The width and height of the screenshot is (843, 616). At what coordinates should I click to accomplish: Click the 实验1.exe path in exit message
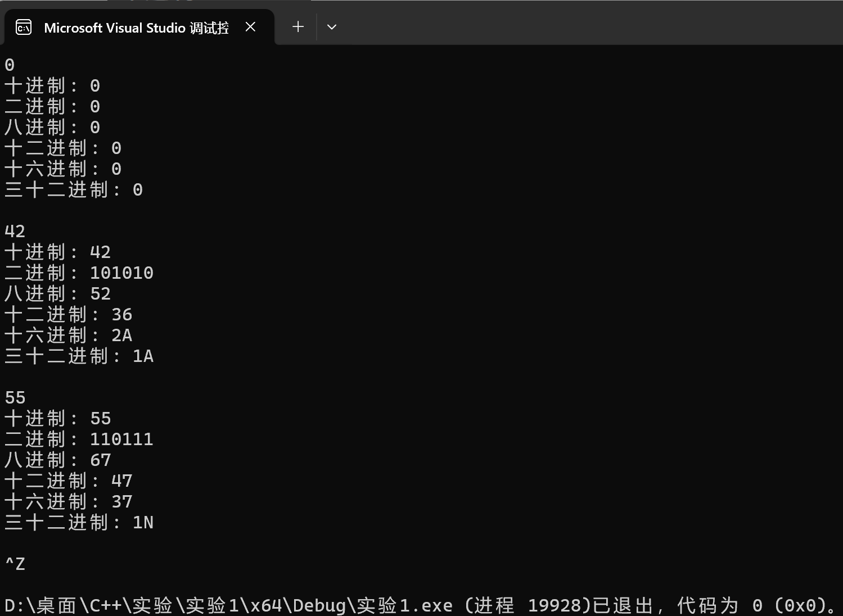click(x=225, y=605)
